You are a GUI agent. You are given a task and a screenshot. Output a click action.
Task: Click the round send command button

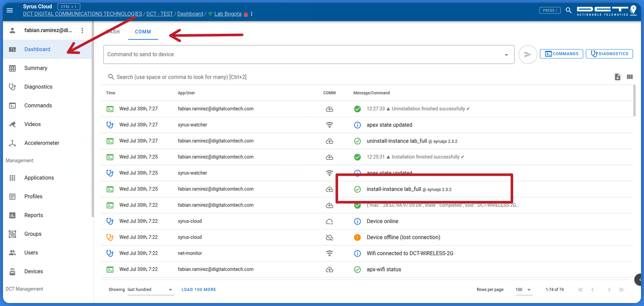[x=528, y=54]
